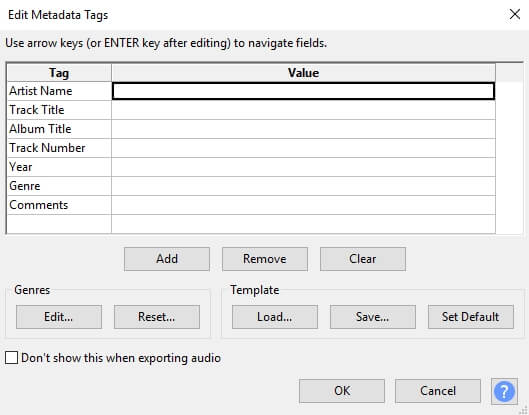Load a metadata template
This screenshot has width=529, height=415.
[x=275, y=317]
